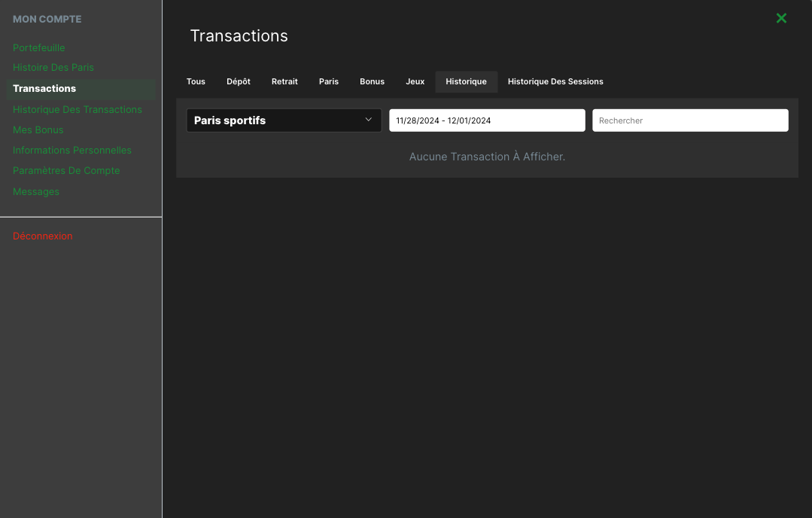
Task: Click the red Déconnexion link
Action: point(43,236)
